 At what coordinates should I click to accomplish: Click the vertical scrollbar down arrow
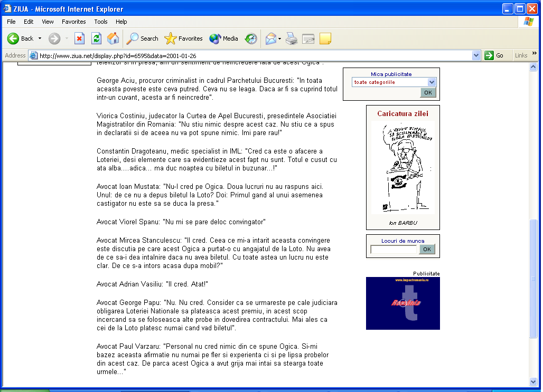533,381
